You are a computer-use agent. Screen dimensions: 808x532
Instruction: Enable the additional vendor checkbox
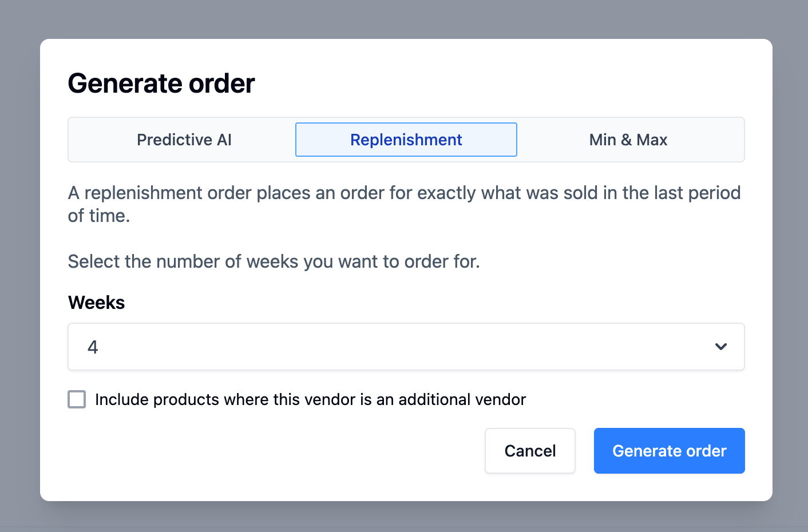tap(77, 399)
